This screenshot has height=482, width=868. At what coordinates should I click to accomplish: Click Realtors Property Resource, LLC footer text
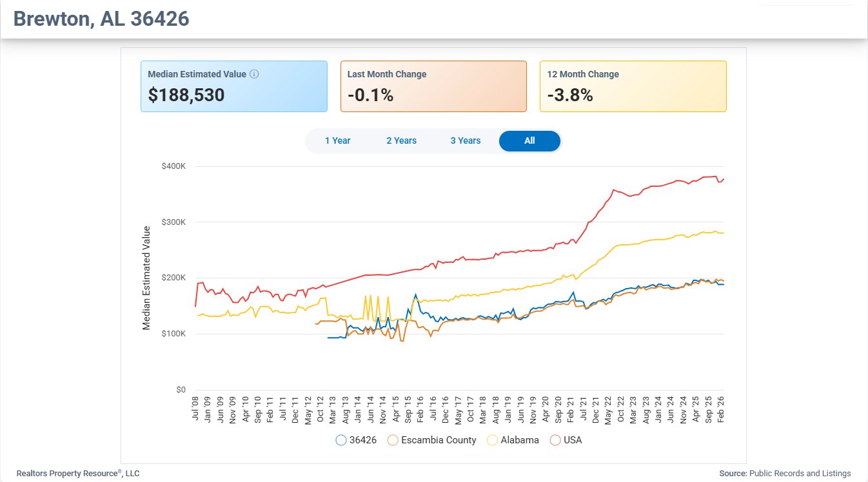(x=77, y=474)
